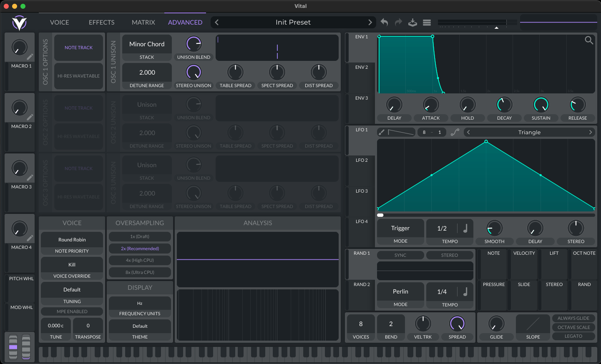Edit Macro 4 with the pencil icon
This screenshot has height=364, width=601.
pos(30,238)
